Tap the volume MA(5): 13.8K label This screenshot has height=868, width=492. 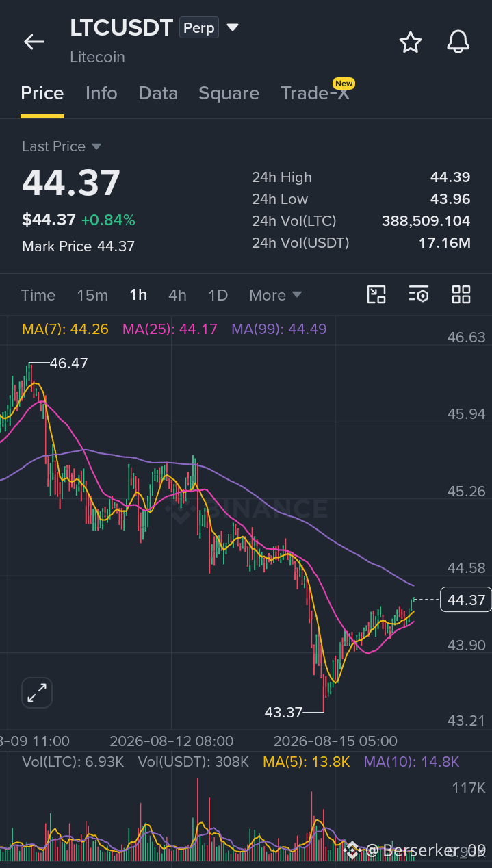[x=307, y=762]
